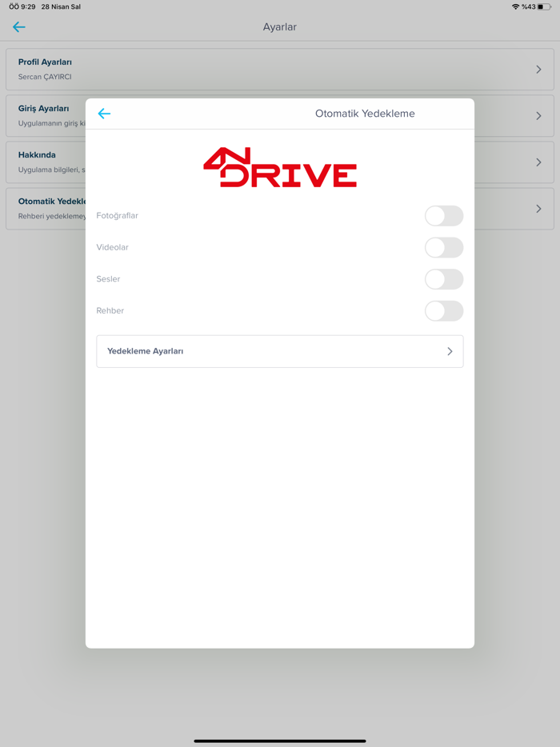
Task: Open Profil Ayarları via chevron
Action: click(x=538, y=70)
